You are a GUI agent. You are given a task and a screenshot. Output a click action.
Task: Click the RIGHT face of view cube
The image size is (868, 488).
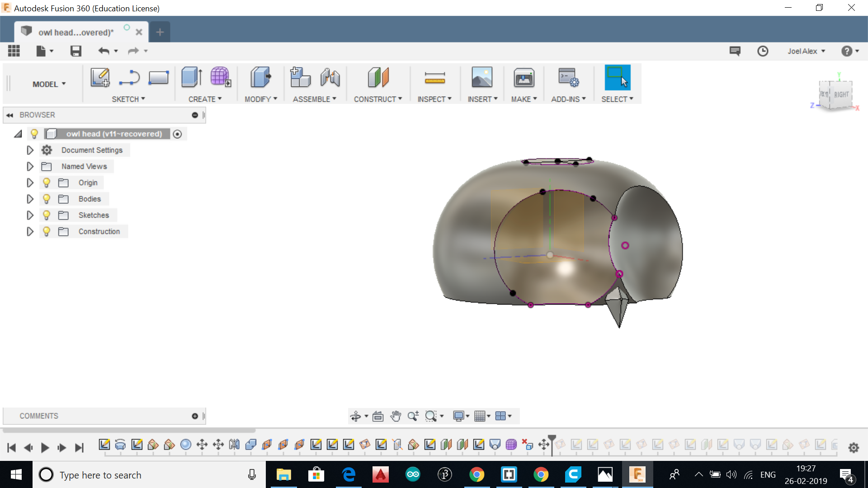(x=841, y=94)
